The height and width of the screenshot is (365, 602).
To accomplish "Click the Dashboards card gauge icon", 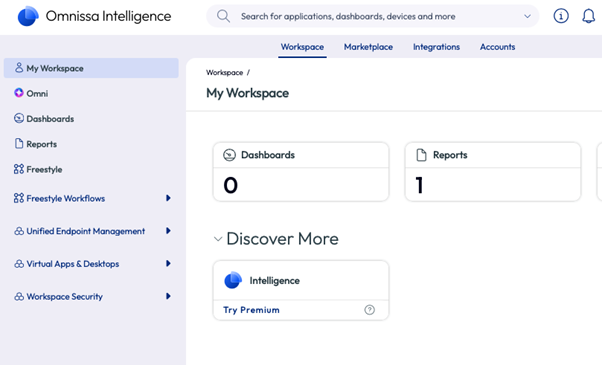I will tap(229, 155).
